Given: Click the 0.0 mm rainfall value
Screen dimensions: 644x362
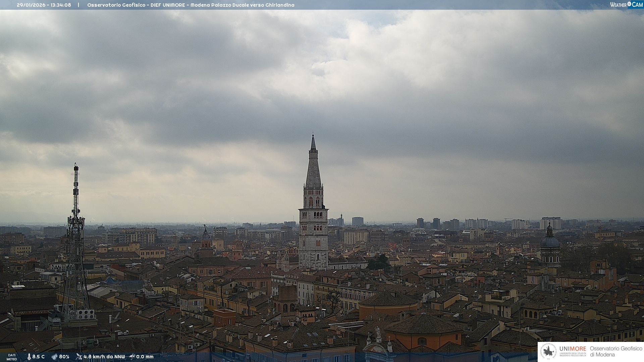Looking at the screenshot, I should pos(145,357).
